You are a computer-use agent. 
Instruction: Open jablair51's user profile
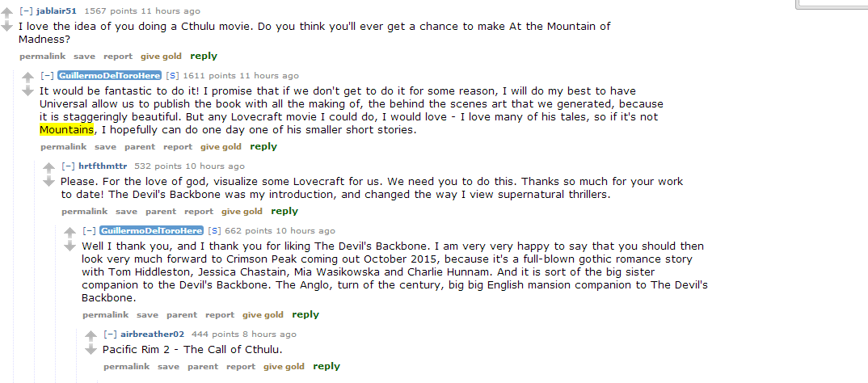tap(57, 11)
